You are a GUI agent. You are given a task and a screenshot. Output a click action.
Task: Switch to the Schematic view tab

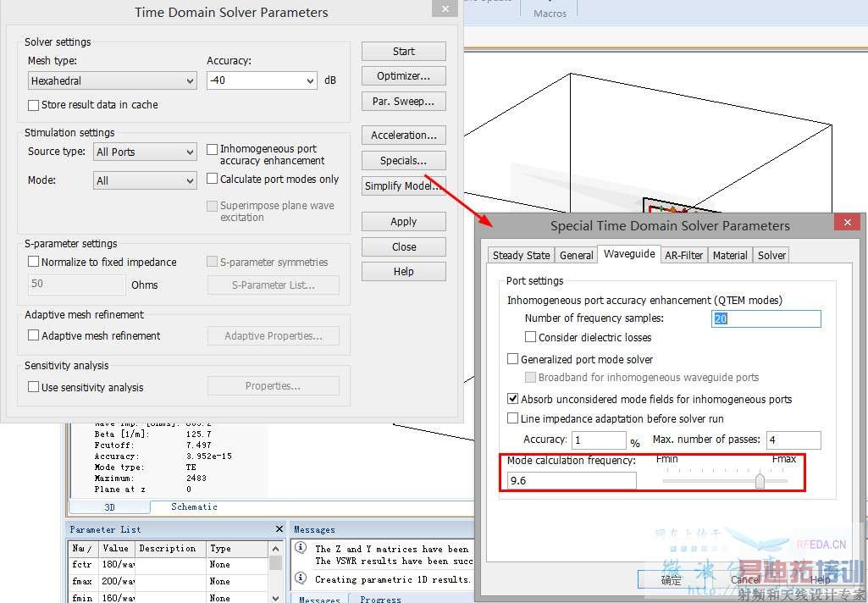pyautogui.click(x=194, y=506)
